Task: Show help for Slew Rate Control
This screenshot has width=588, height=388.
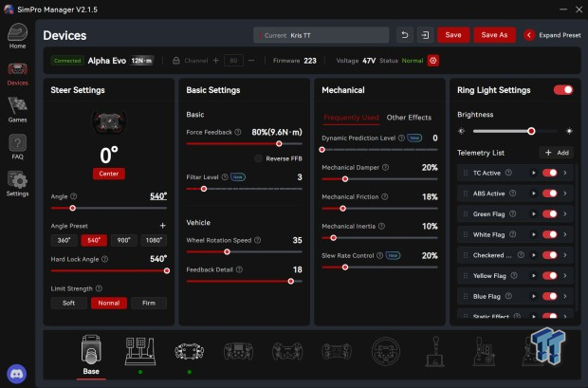Action: (x=379, y=255)
